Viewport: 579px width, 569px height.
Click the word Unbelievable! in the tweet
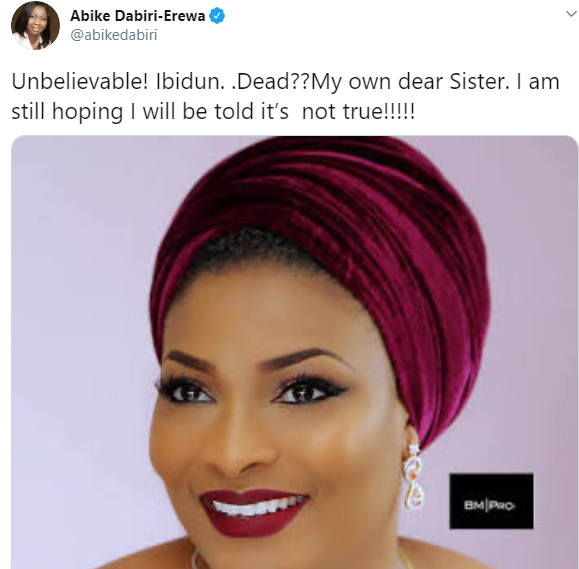pos(80,82)
